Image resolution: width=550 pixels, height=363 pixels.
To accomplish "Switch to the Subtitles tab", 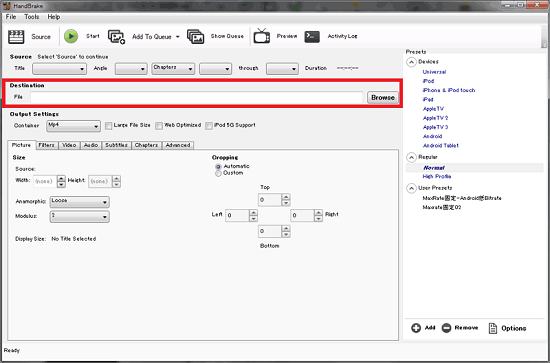I will tap(116, 145).
